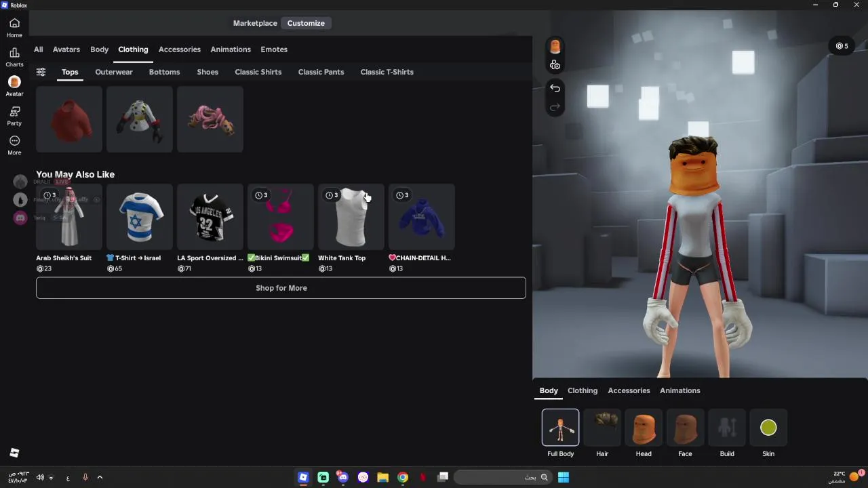The image size is (868, 488).
Task: Click the White Tank Top price 13
Action: [325, 268]
